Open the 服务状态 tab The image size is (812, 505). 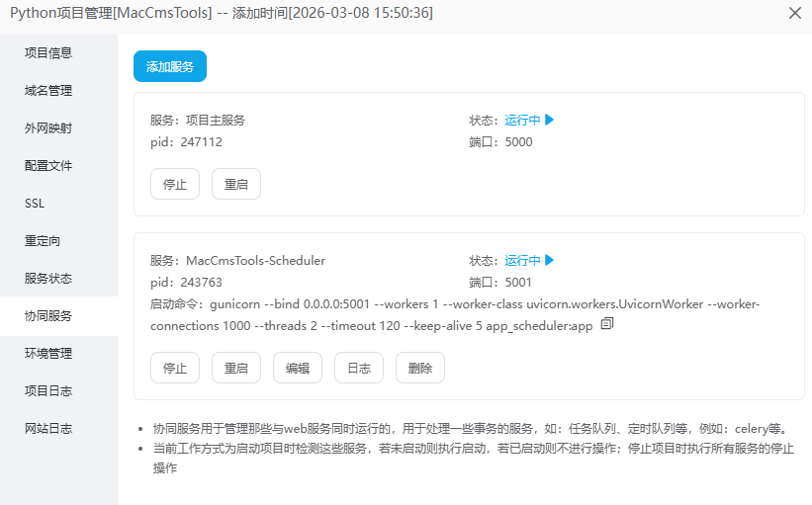pyautogui.click(x=48, y=279)
